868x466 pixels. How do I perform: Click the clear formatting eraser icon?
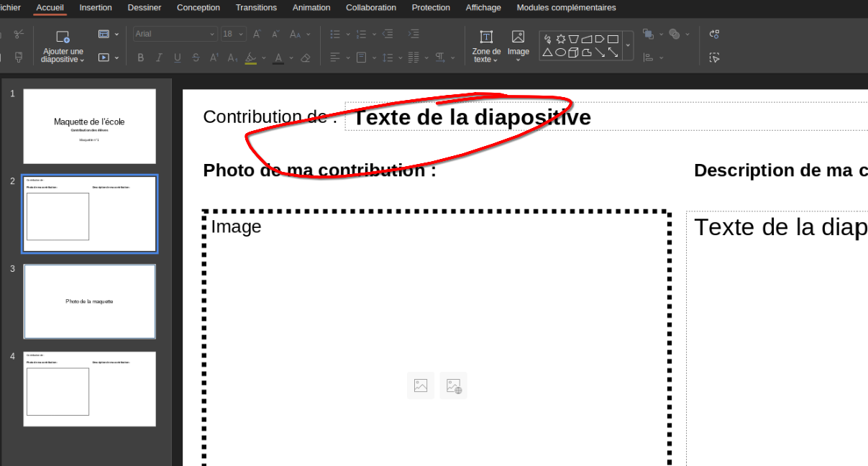[305, 58]
